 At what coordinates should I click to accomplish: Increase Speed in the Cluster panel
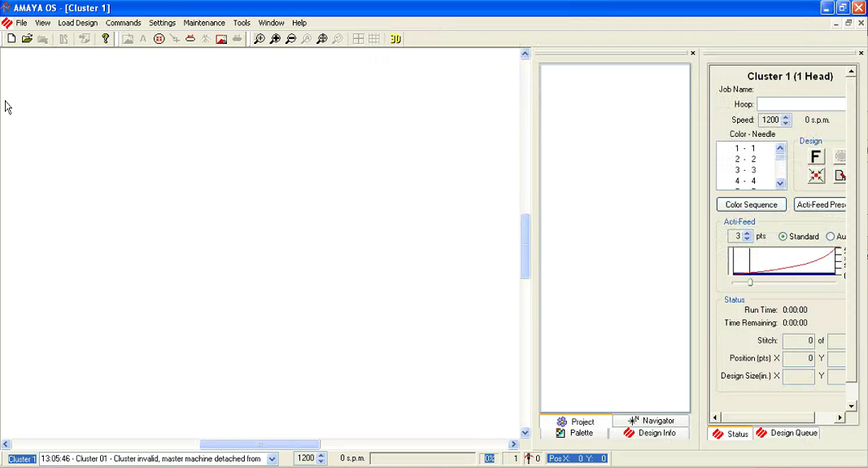786,117
